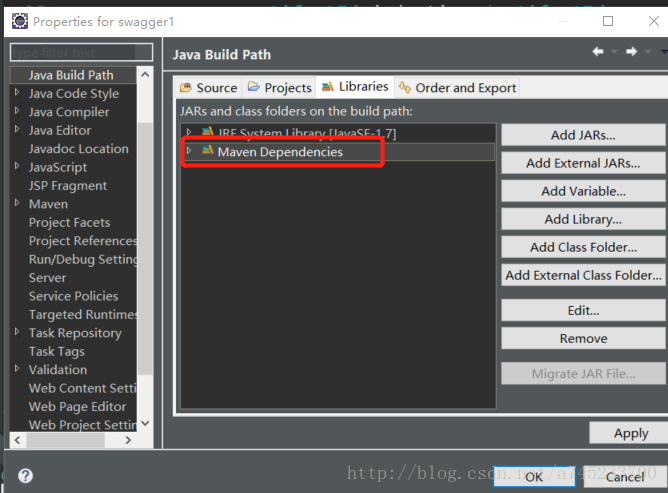The height and width of the screenshot is (493, 668).
Task: Click the Add Library... button
Action: pyautogui.click(x=583, y=219)
